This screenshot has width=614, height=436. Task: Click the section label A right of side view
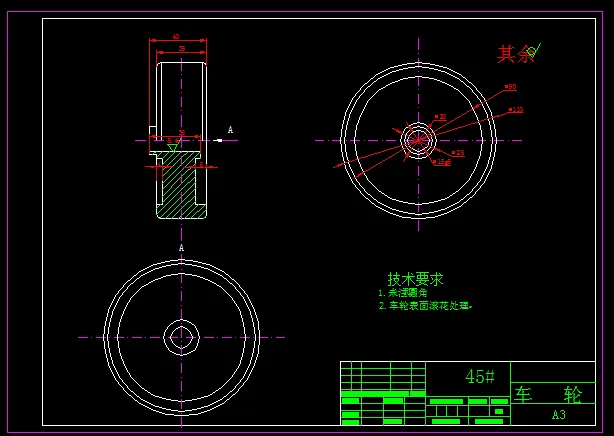click(230, 130)
